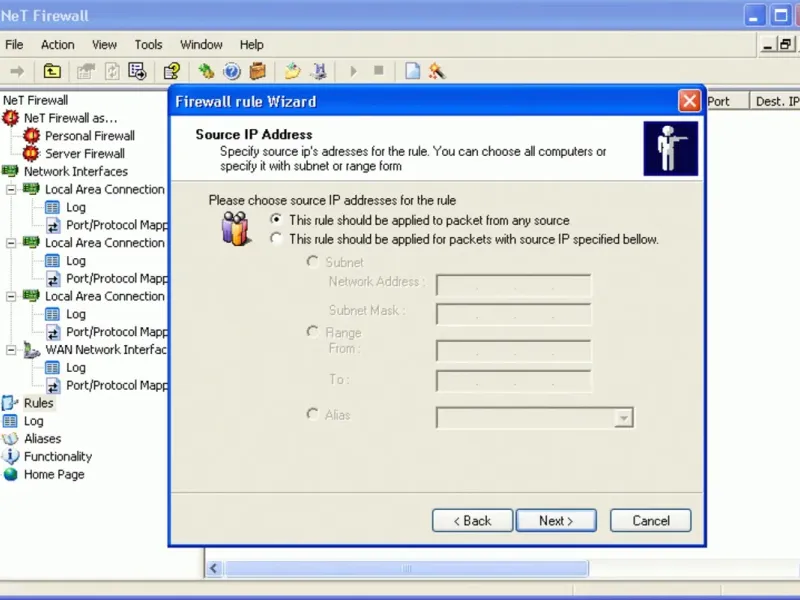800x600 pixels.
Task: Open Port/Protocol Mapping under WAN Network Interface
Action: [x=117, y=385]
